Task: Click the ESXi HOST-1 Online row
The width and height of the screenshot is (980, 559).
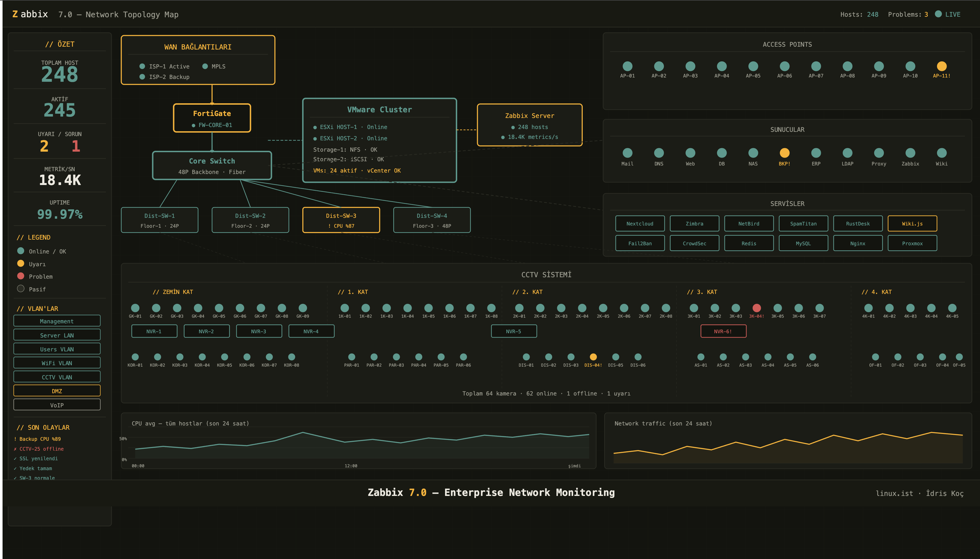Action: [350, 127]
